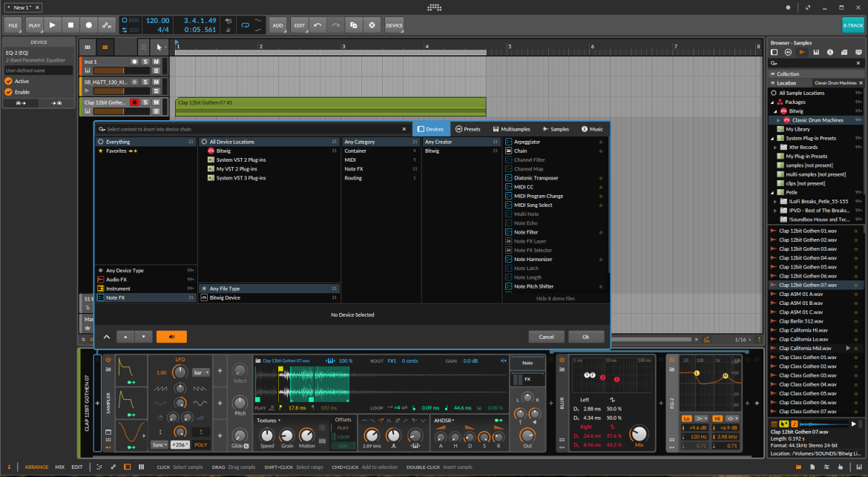Arm record on the Inst 1 track
The width and height of the screenshot is (868, 477).
pyautogui.click(x=134, y=62)
